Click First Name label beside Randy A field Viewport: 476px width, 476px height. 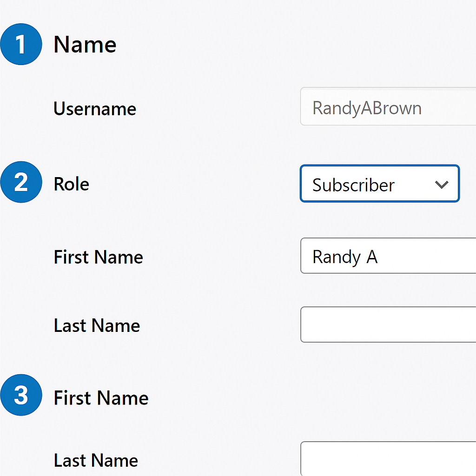(98, 257)
